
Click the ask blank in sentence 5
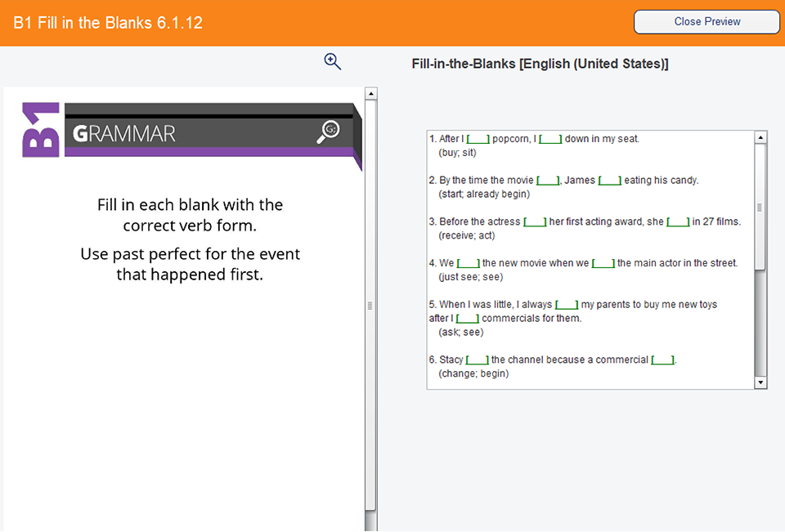[x=566, y=304]
